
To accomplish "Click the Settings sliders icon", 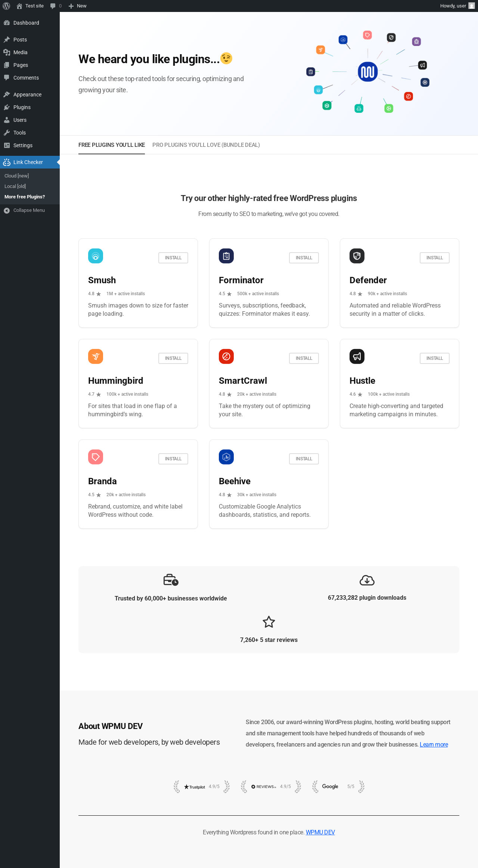I will click(7, 145).
